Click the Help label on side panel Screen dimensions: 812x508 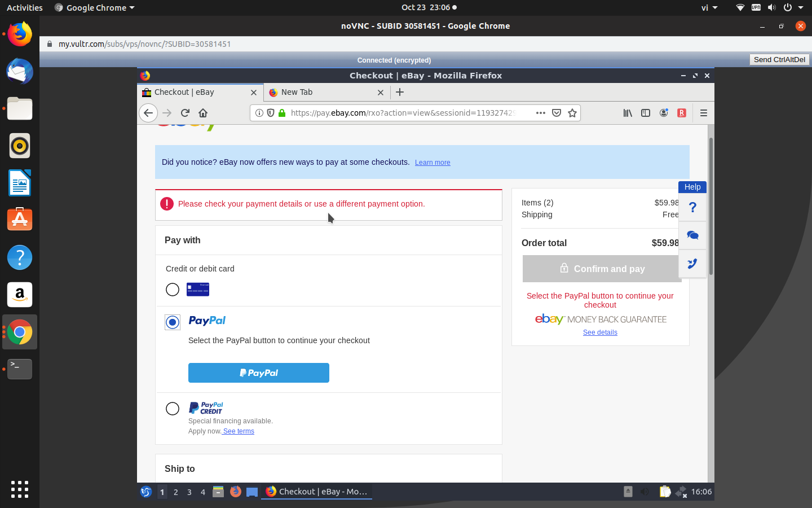[x=692, y=187]
